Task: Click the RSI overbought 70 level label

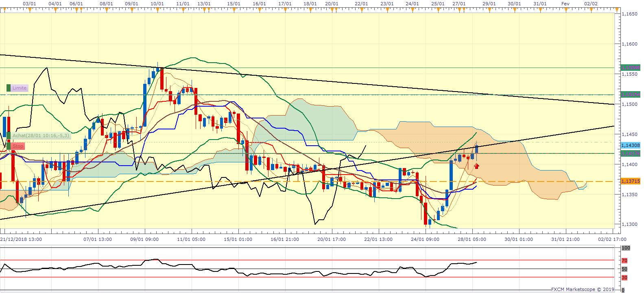Action: 624,260
